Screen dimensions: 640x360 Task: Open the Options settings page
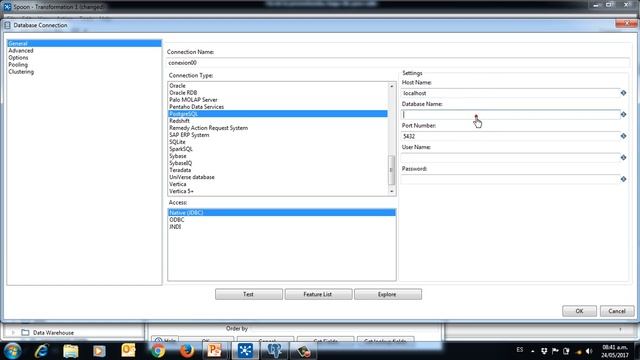pyautogui.click(x=18, y=58)
